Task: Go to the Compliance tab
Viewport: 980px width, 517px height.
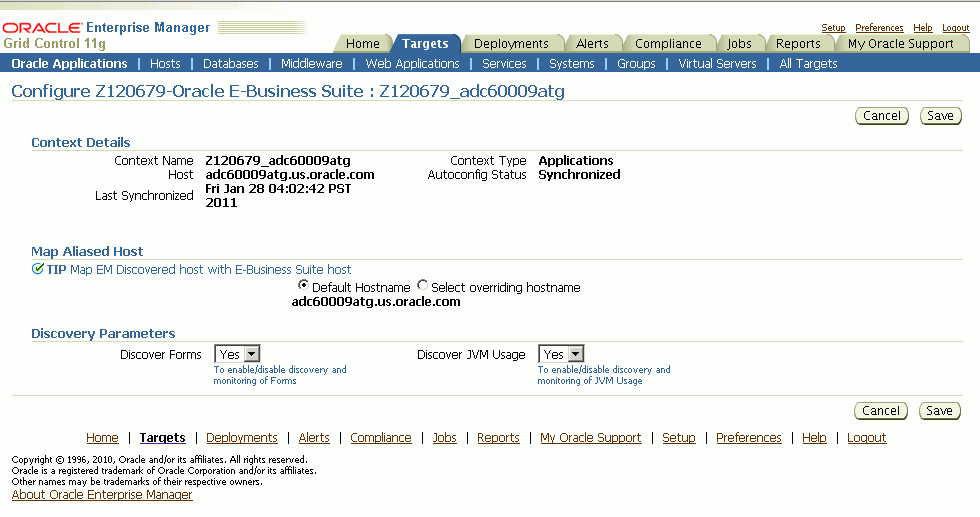Action: (x=668, y=43)
